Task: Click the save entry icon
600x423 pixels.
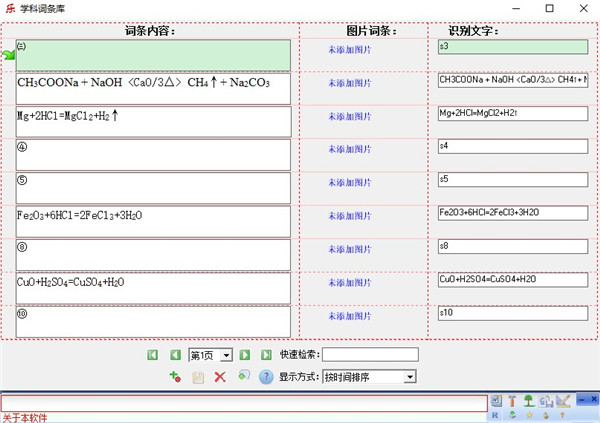Action: click(198, 377)
